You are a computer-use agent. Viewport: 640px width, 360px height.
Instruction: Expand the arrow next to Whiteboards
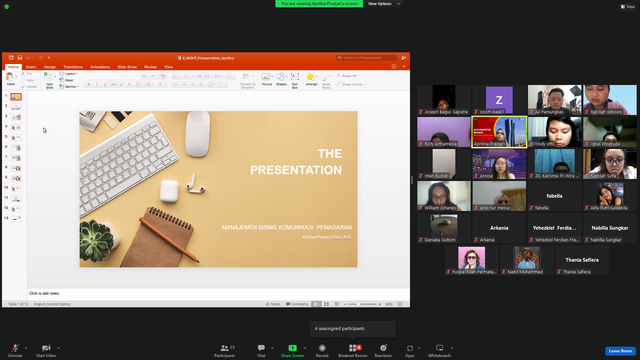point(452,348)
